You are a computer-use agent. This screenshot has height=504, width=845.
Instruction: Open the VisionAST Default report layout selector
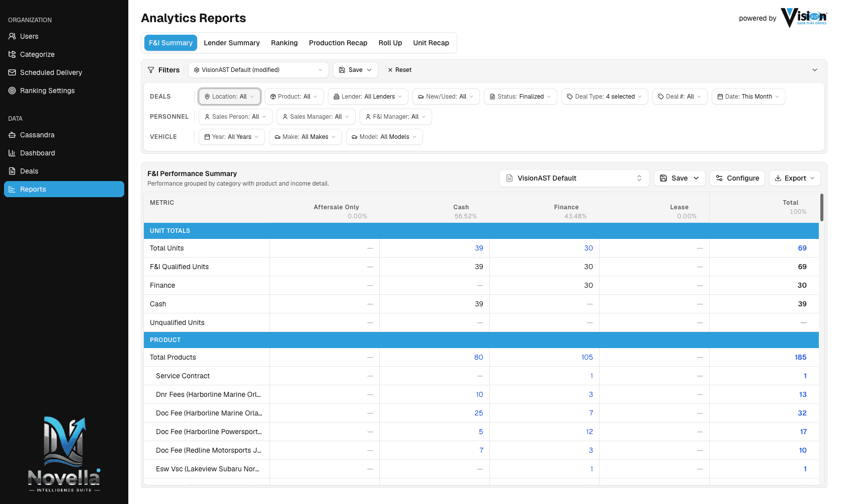tap(574, 178)
